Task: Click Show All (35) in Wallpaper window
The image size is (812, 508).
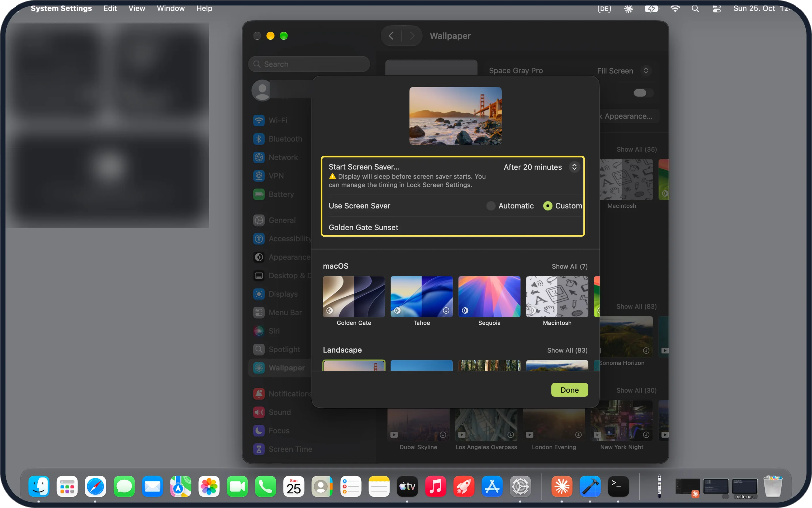Action: coord(637,150)
